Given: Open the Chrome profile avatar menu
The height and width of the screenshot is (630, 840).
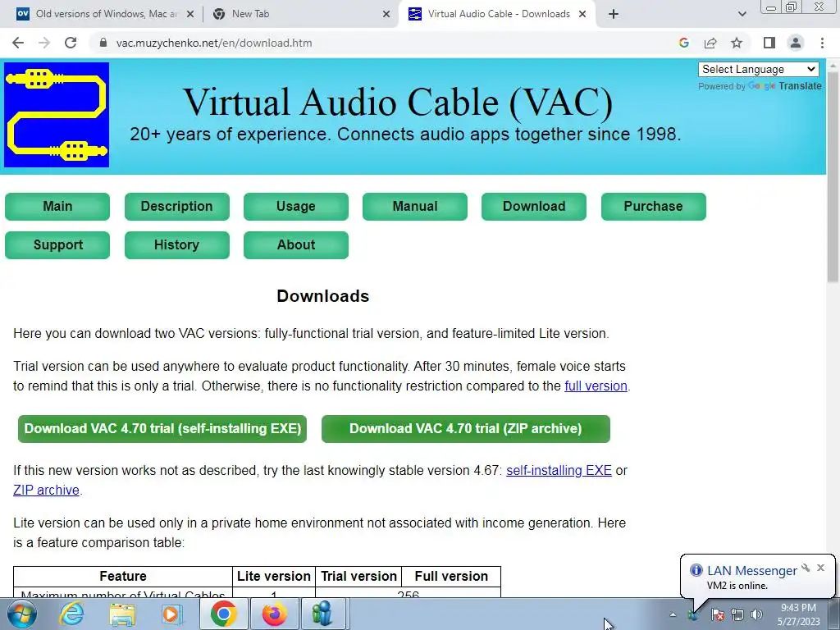Looking at the screenshot, I should tap(796, 43).
